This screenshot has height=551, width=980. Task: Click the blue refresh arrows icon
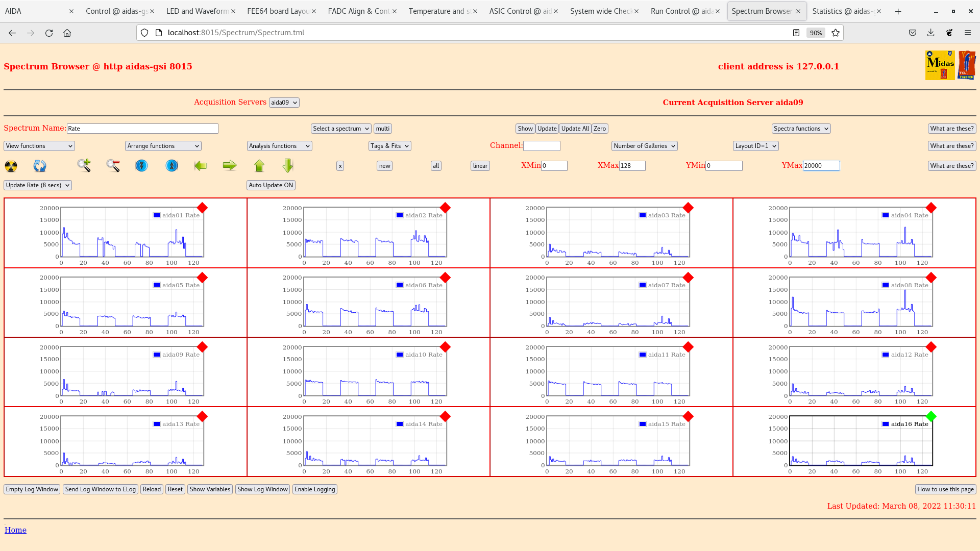(x=40, y=166)
